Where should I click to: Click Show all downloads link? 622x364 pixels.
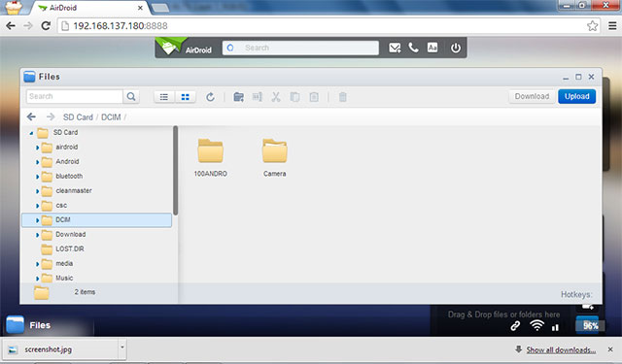point(561,349)
